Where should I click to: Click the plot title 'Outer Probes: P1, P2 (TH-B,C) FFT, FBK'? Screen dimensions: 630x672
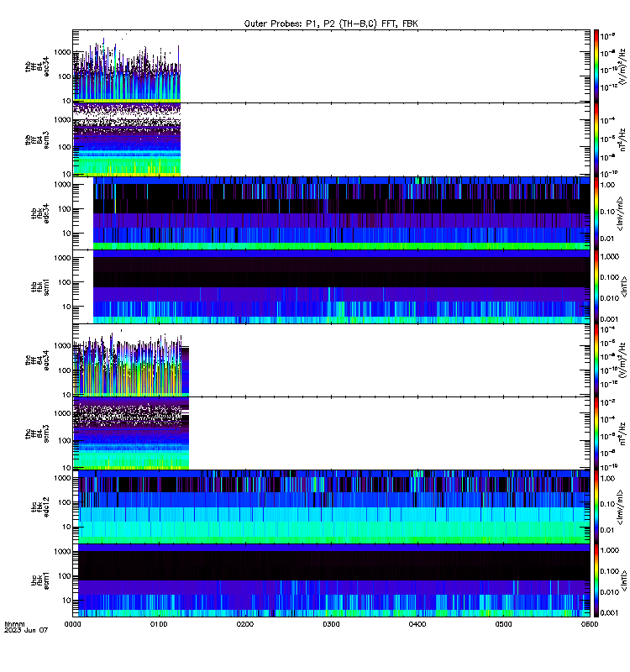[x=331, y=24]
